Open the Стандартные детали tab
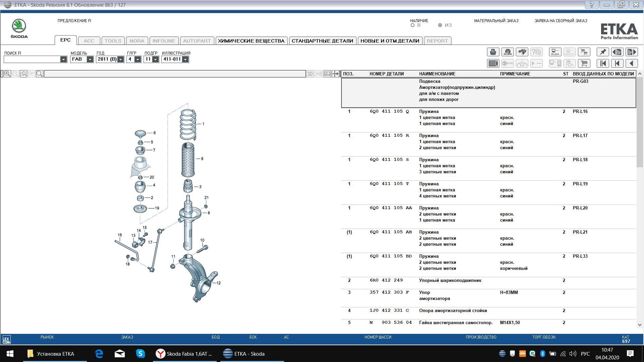This screenshot has height=362, width=644. pyautogui.click(x=322, y=41)
